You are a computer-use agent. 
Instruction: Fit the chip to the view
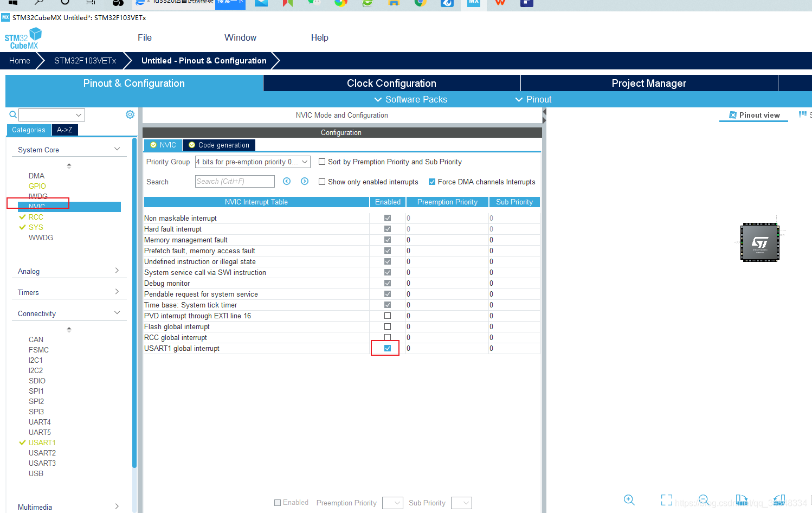click(667, 499)
